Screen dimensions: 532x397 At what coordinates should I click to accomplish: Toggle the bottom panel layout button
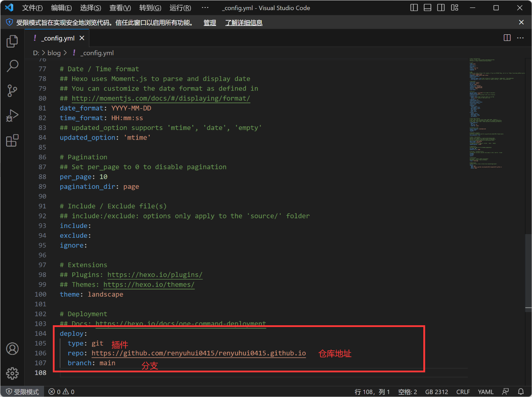(427, 8)
